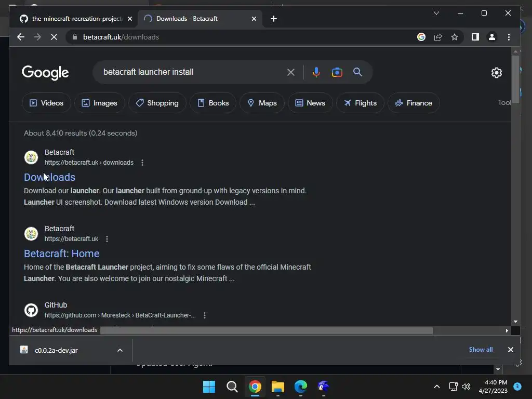Bookmark this tab with the star icon
532x399 pixels.
pos(455,37)
